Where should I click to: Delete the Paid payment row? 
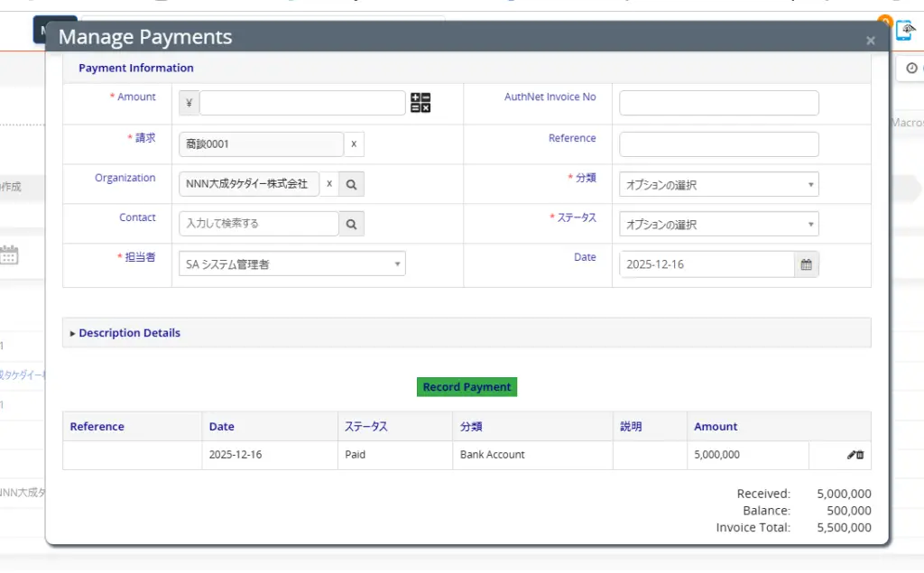[860, 456]
